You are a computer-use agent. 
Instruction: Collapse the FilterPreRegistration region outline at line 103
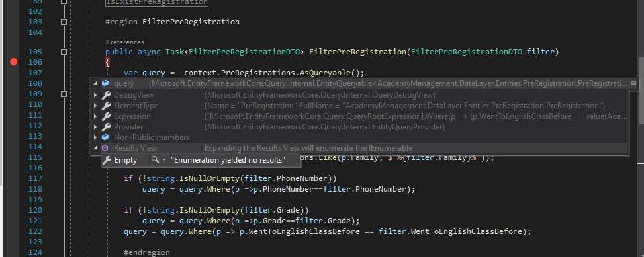64,22
